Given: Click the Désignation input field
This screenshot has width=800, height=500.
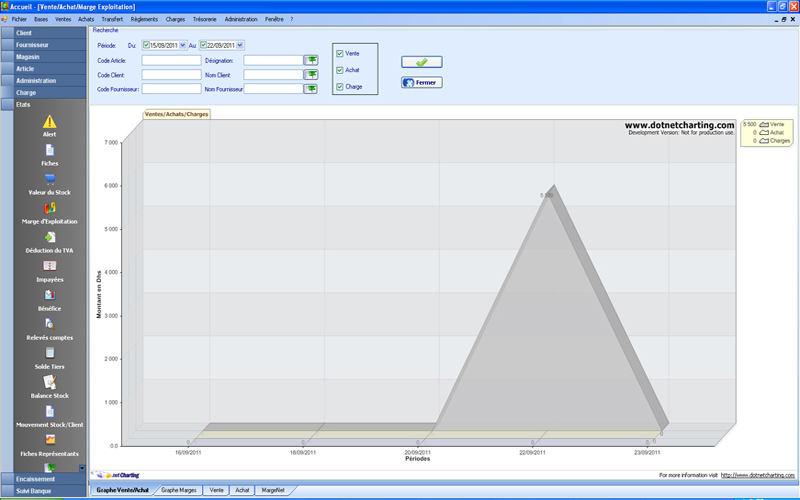Looking at the screenshot, I should tap(273, 60).
